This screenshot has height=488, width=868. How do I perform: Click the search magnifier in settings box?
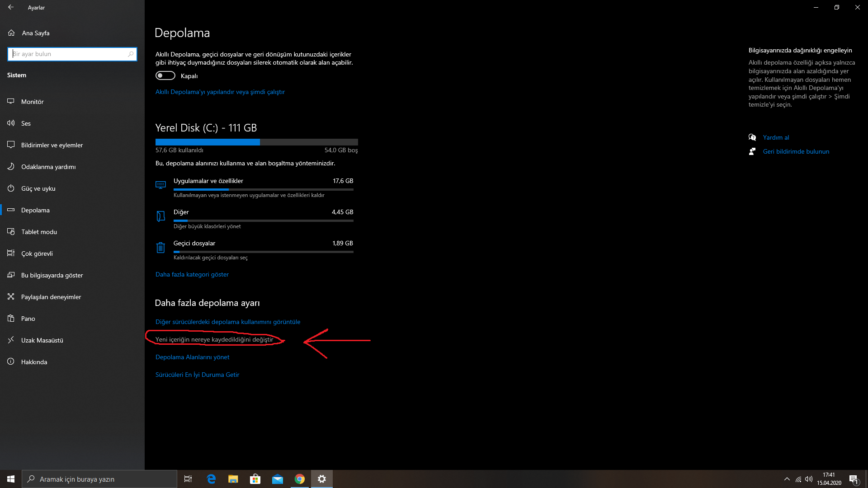(x=131, y=54)
